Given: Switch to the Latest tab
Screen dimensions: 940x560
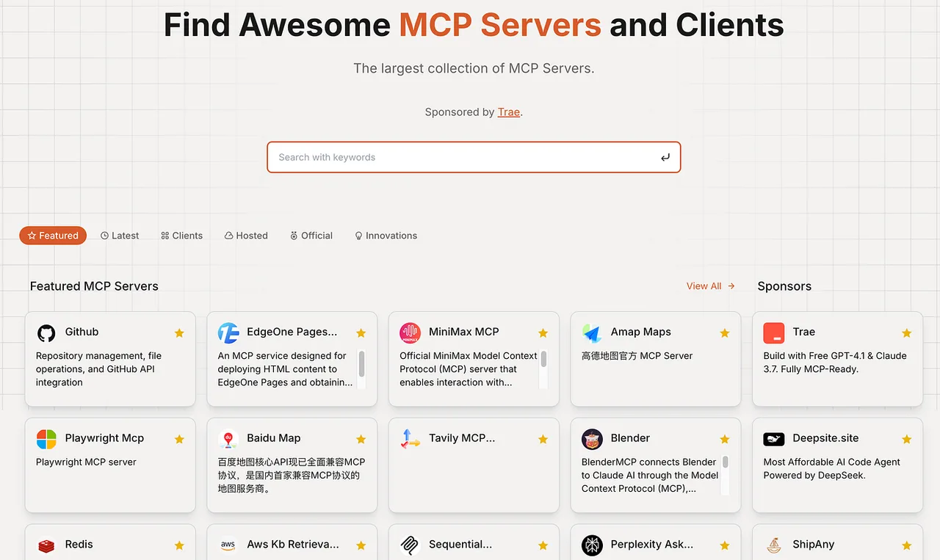Looking at the screenshot, I should 120,236.
